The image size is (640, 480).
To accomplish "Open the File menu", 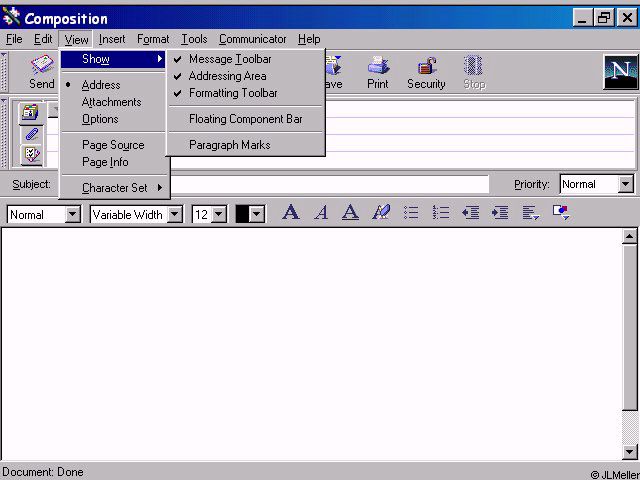I will coord(14,39).
